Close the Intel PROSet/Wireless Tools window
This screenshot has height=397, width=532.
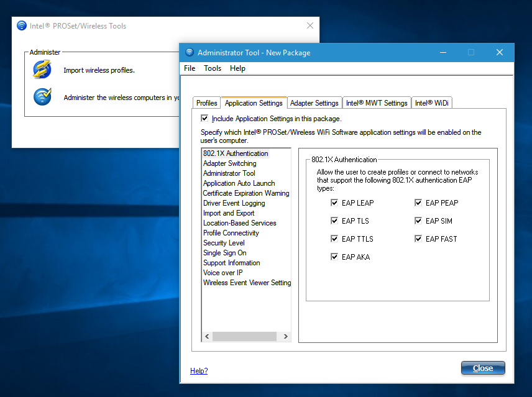coord(310,25)
